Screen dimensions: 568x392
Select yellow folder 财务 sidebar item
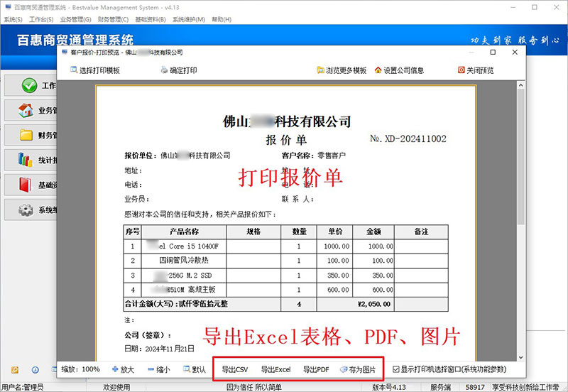(31, 136)
